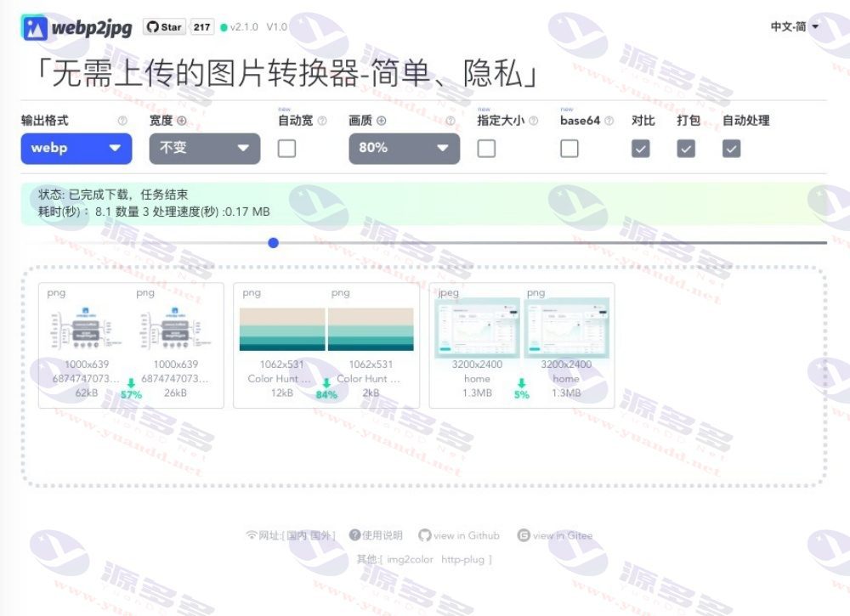
Task: Click the help icon above the quality dropdown
Action: (x=450, y=121)
